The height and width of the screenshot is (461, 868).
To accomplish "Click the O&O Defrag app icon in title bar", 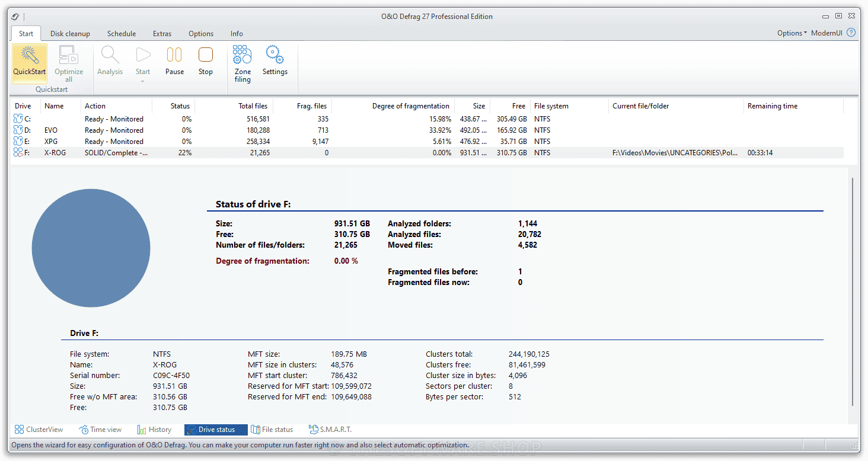I will coord(16,16).
